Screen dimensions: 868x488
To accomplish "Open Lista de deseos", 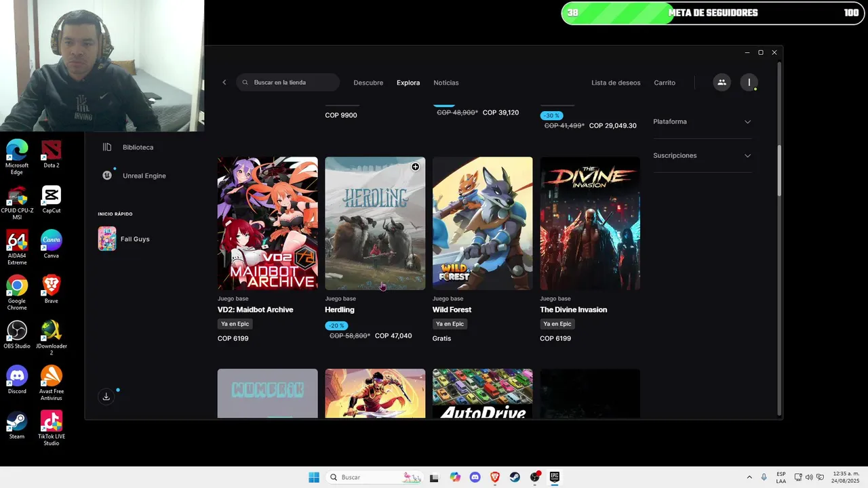I will coord(616,83).
